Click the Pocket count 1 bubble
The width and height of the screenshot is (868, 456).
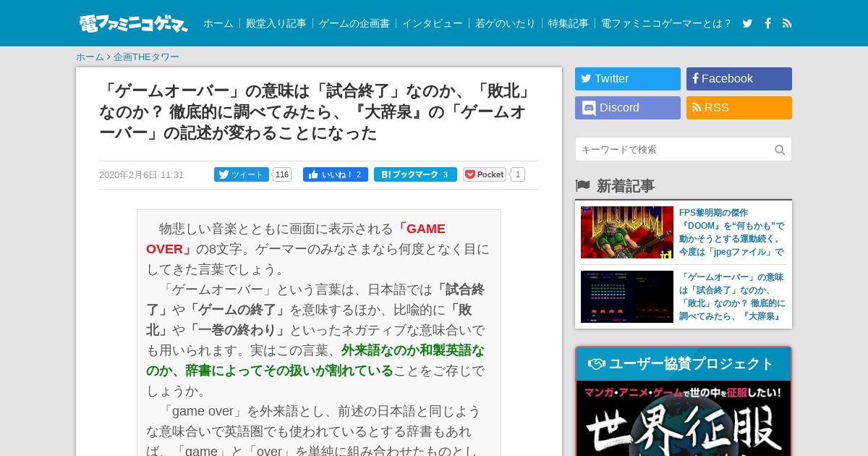[518, 174]
